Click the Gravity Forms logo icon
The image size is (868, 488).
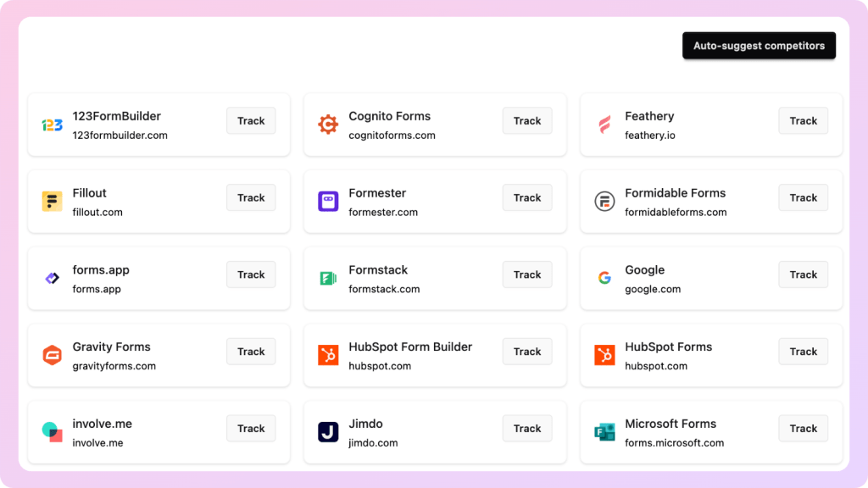pyautogui.click(x=52, y=356)
